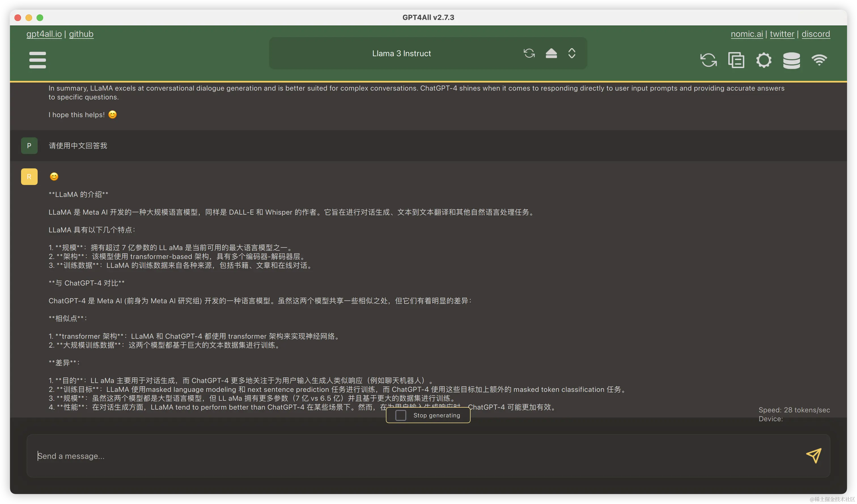The width and height of the screenshot is (857, 504).
Task: Reload the current model icon
Action: click(529, 53)
